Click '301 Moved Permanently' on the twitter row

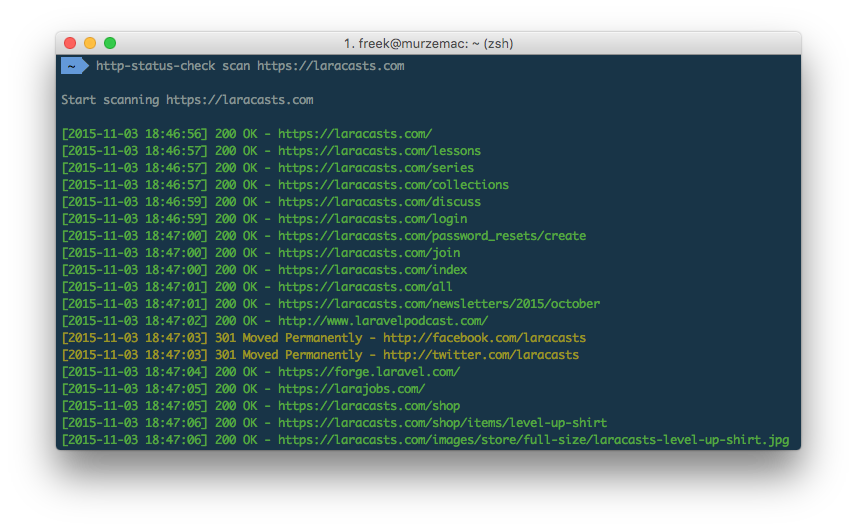point(289,355)
